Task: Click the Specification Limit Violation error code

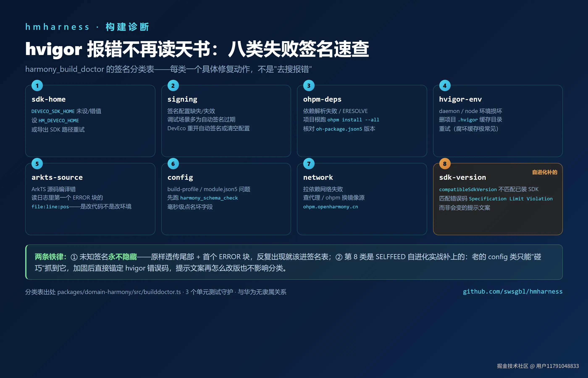Action: [511, 199]
